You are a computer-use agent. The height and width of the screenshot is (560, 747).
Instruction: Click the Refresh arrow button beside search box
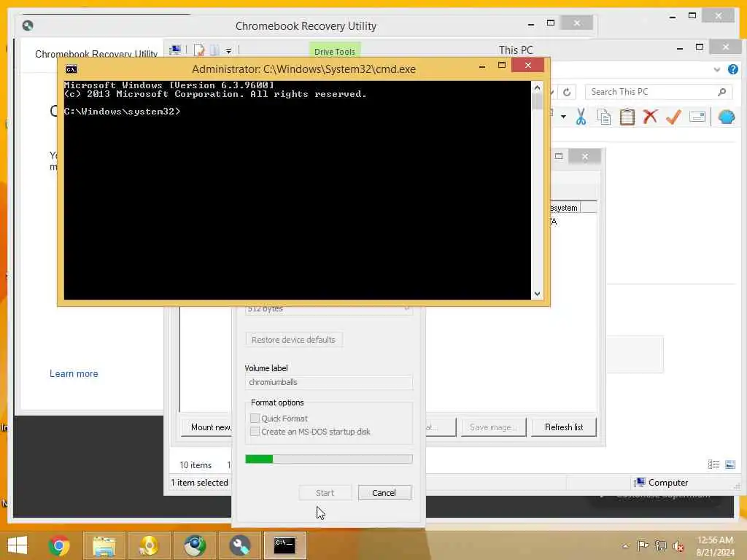tap(567, 92)
